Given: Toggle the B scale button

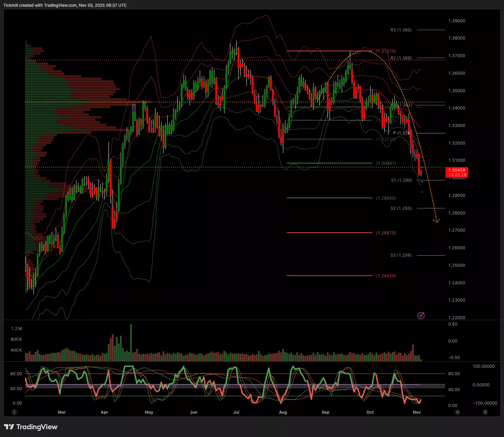Looking at the screenshot, I should coord(485,412).
